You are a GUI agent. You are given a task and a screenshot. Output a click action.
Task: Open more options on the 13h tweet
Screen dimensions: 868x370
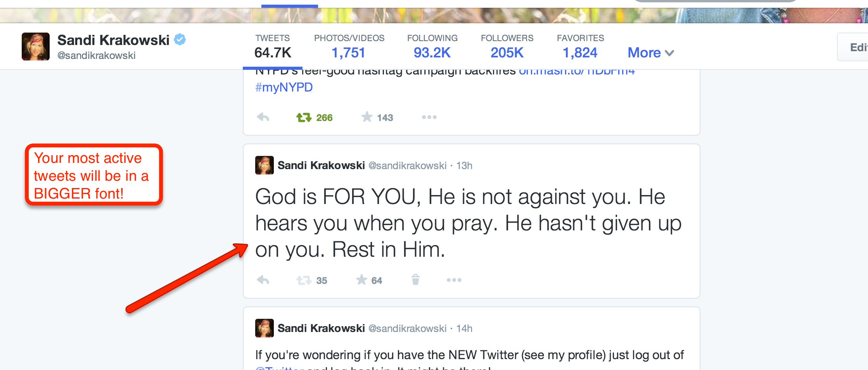tap(454, 280)
